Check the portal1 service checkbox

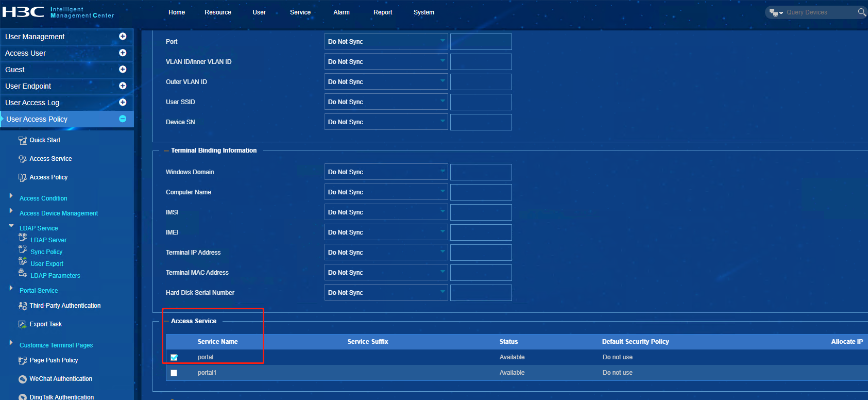point(174,373)
